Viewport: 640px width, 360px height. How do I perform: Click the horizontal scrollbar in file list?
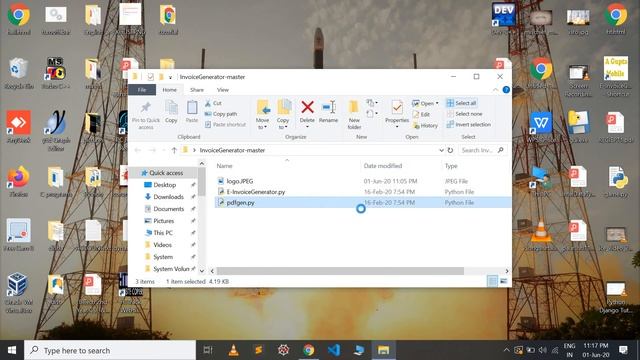(340, 271)
